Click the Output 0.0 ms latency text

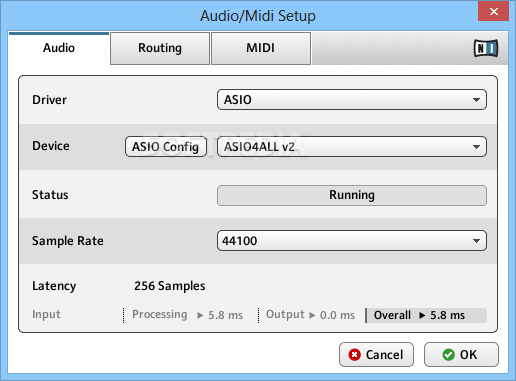point(310,315)
